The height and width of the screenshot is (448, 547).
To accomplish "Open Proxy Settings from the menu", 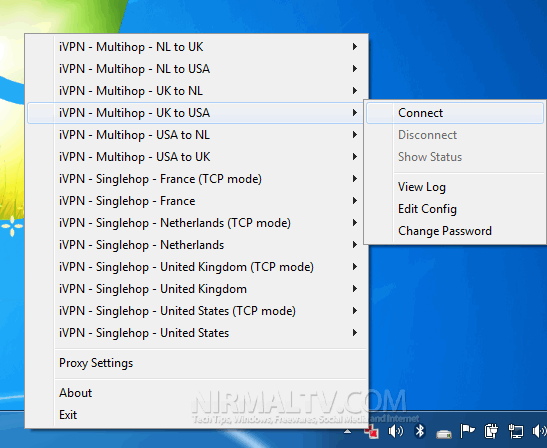I will pos(197,363).
